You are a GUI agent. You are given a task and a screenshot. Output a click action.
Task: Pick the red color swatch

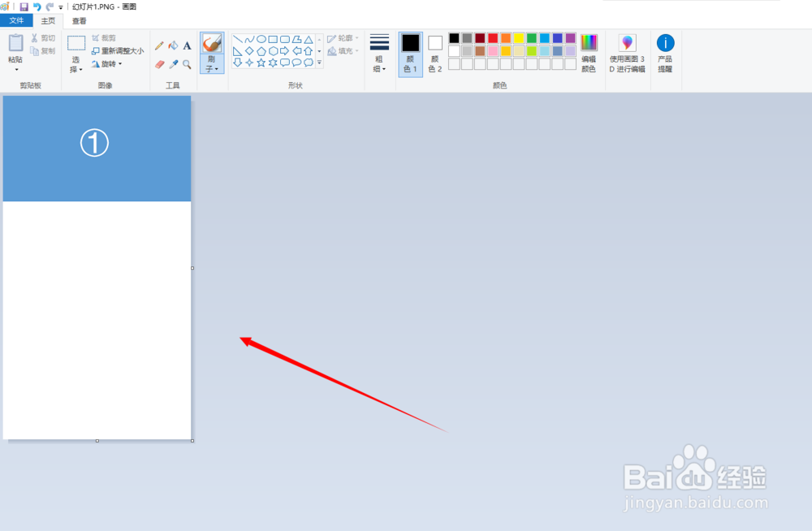tap(493, 38)
